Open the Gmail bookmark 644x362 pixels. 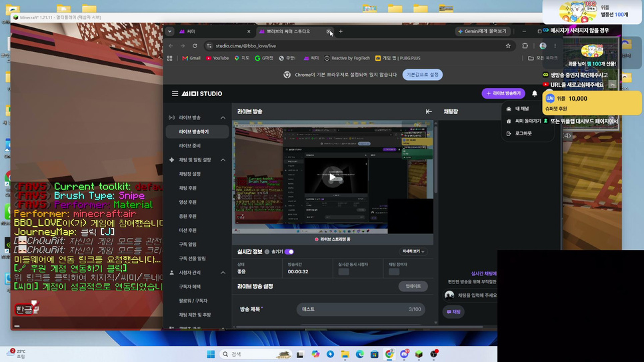tap(191, 59)
